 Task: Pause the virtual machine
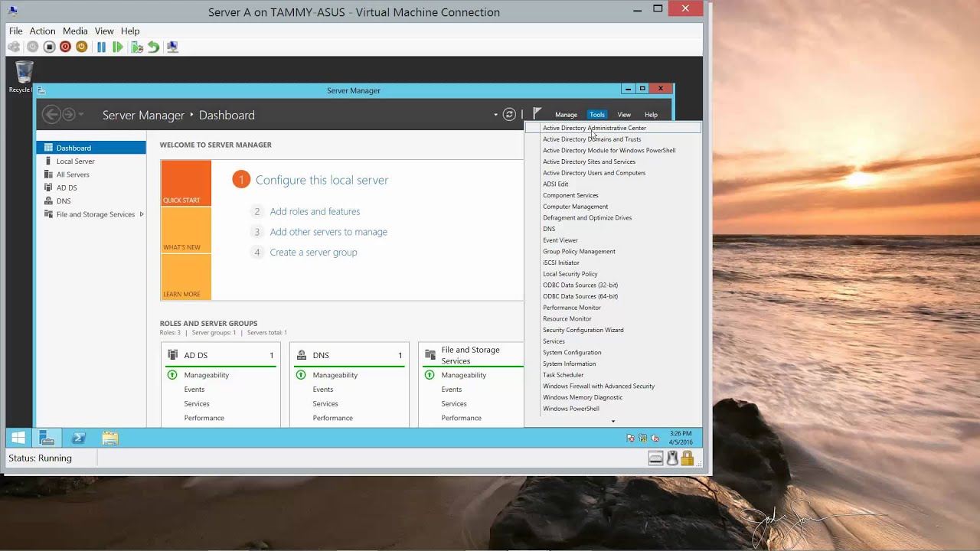pyautogui.click(x=101, y=47)
